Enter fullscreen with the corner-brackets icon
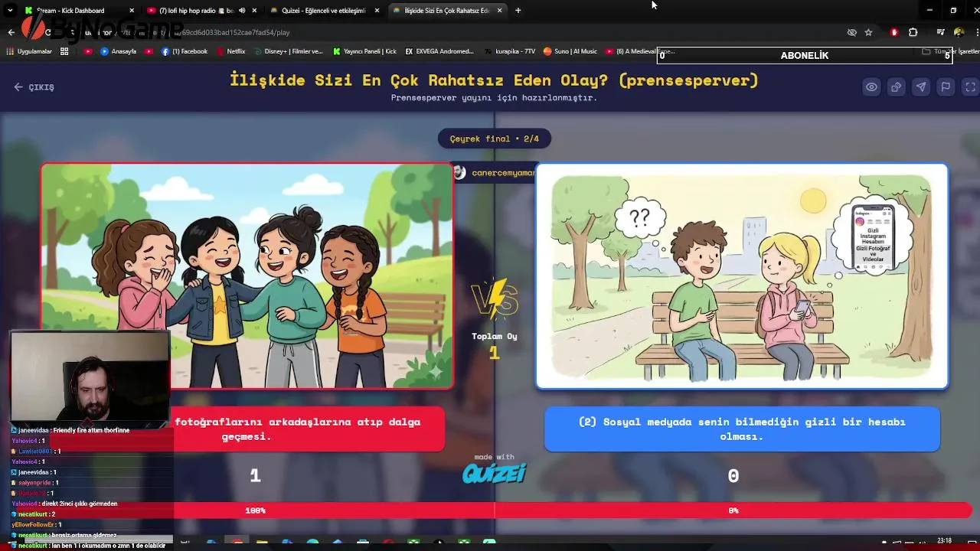This screenshot has height=551, width=980. tap(970, 87)
